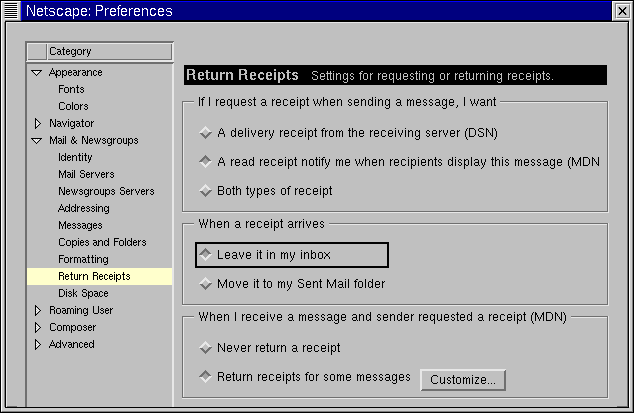634x413 pixels.
Task: Choose Move it to my Sent Mail folder
Action: coord(206,284)
